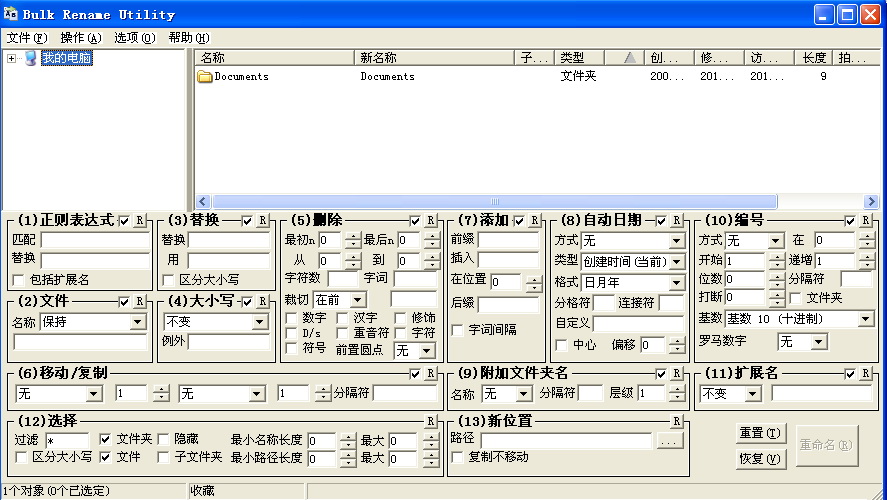Click the sort arrow column header
This screenshot has width=887, height=500.
(x=625, y=58)
